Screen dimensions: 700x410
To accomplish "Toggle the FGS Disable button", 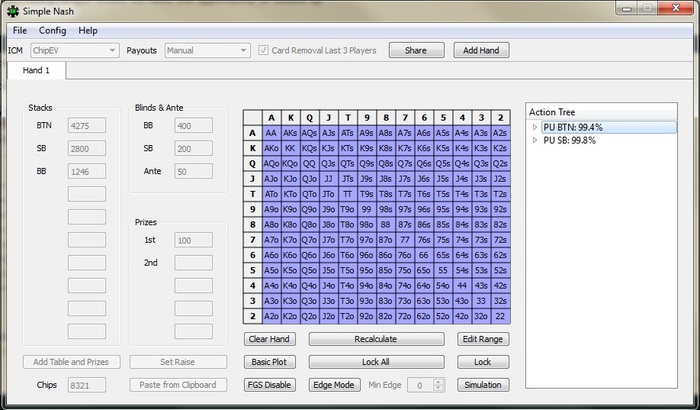I will point(270,385).
